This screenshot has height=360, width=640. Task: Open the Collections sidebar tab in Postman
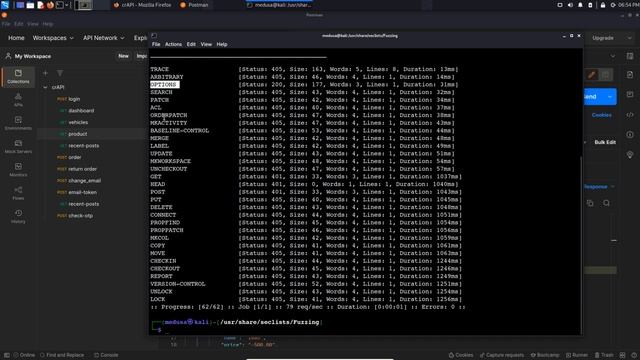pyautogui.click(x=18, y=76)
